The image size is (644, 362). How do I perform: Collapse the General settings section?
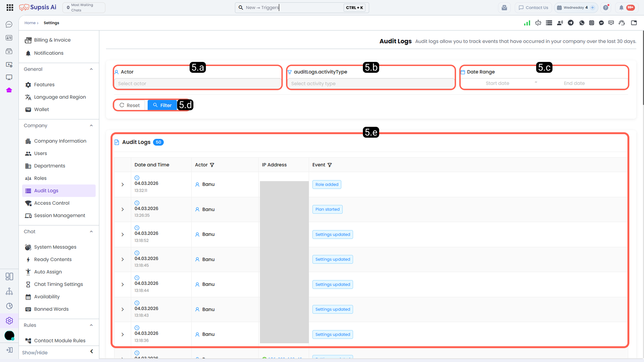click(x=91, y=69)
